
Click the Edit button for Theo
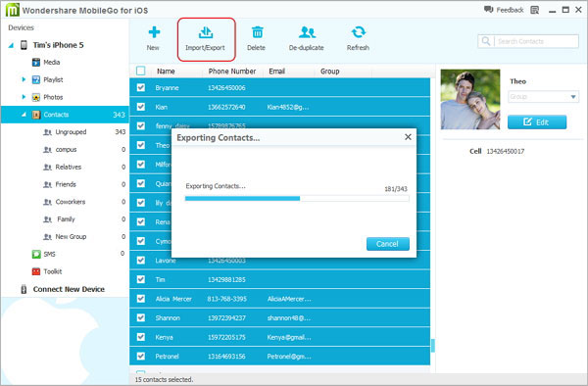coord(537,122)
